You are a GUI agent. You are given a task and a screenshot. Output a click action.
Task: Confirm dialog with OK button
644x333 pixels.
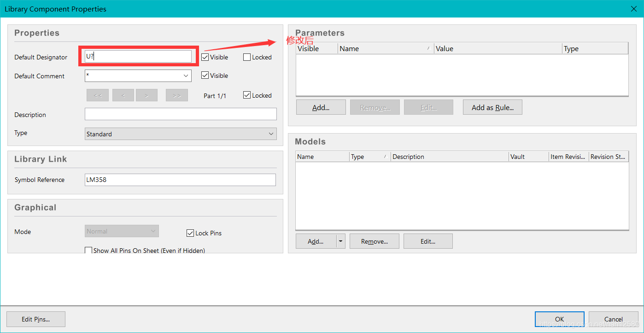coord(560,319)
